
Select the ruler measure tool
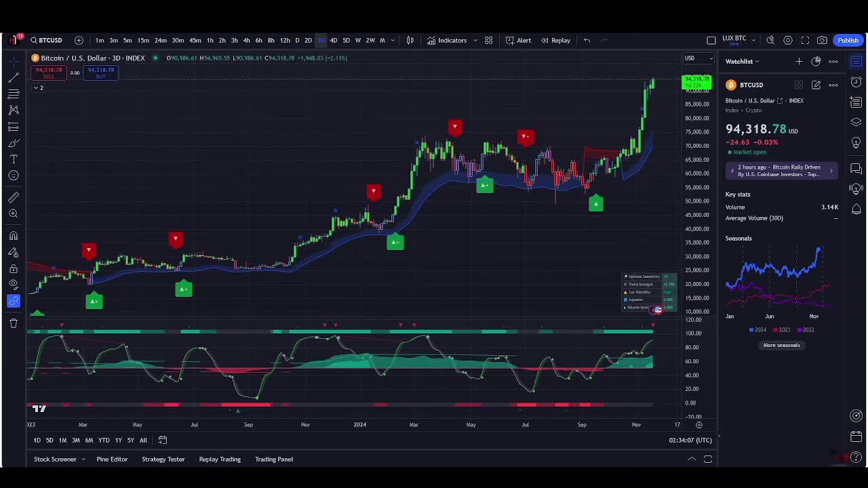[14, 197]
